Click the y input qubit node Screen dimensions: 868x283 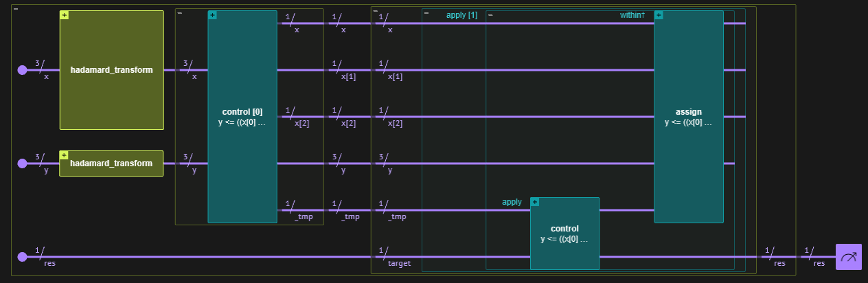(22, 163)
